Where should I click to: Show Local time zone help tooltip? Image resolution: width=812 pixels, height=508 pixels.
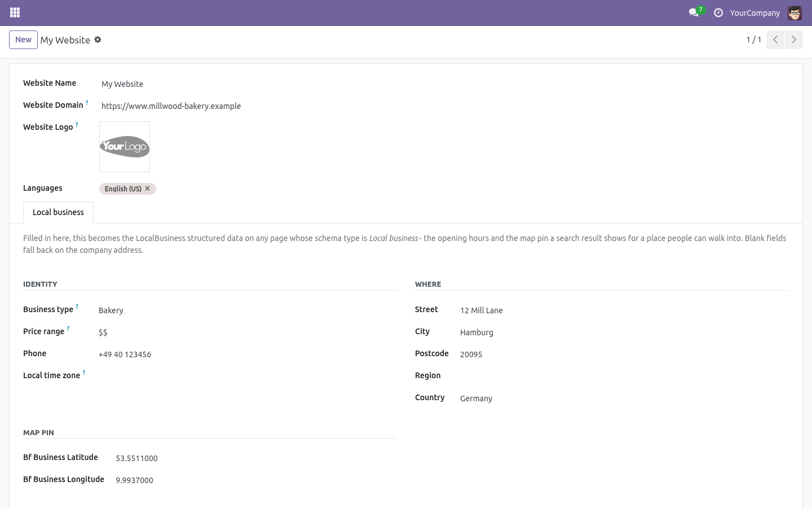pos(84,373)
